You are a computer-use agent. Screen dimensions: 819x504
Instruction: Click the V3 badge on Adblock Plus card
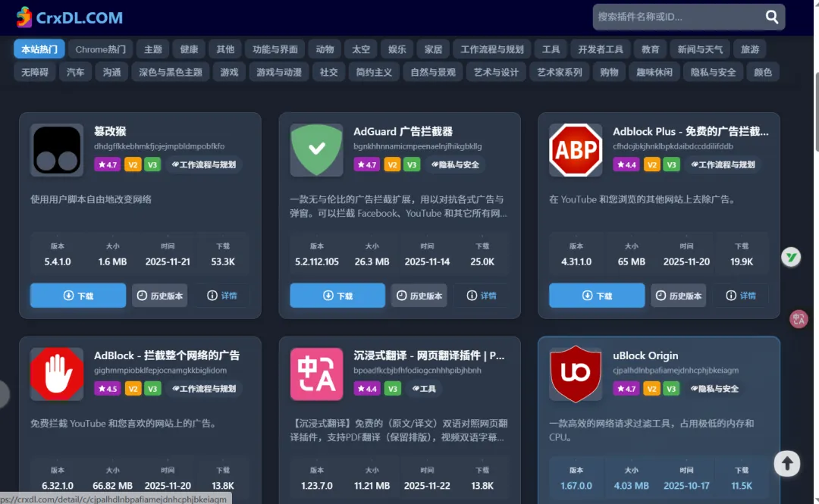(x=671, y=164)
